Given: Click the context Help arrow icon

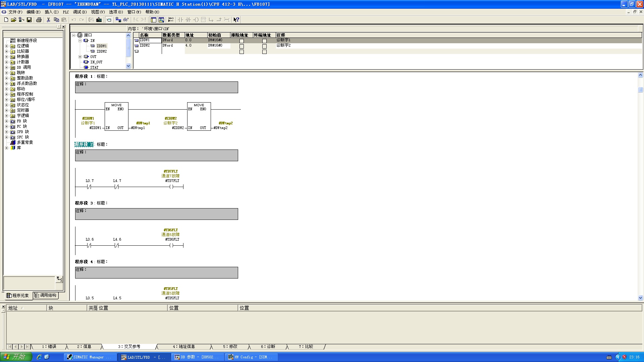Looking at the screenshot, I should pos(236,20).
